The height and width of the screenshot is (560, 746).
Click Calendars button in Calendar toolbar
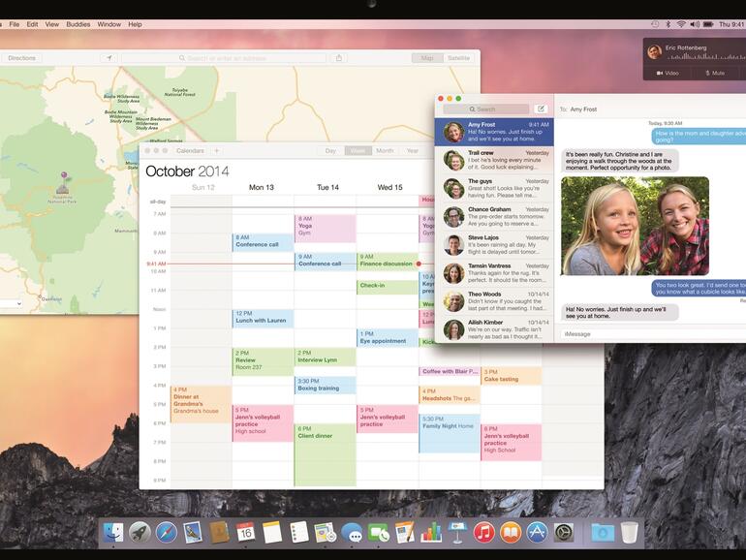tap(190, 151)
